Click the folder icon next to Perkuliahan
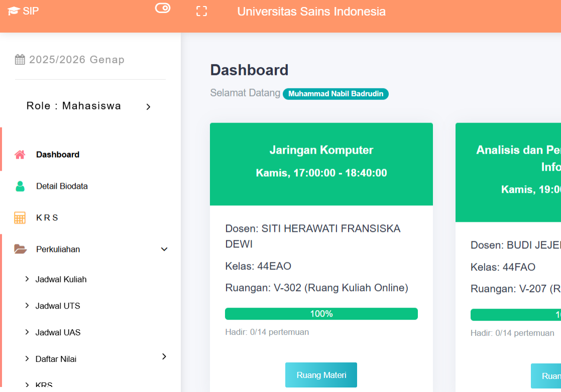 21,249
